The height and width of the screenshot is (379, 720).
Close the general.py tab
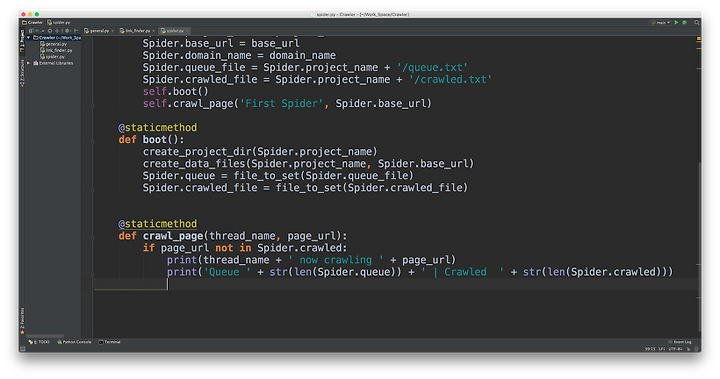click(x=112, y=31)
